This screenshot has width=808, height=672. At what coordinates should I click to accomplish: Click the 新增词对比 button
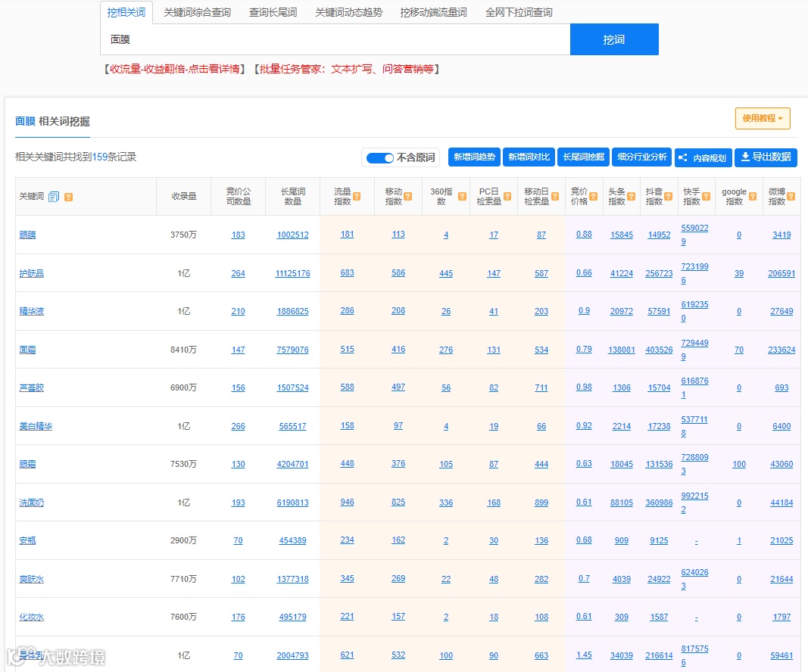529,157
